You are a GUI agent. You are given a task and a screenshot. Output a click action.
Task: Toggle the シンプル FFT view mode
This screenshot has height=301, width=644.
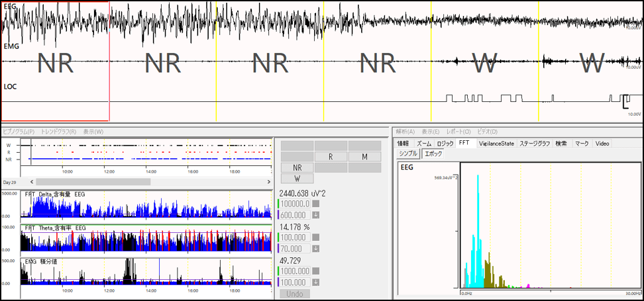407,153
